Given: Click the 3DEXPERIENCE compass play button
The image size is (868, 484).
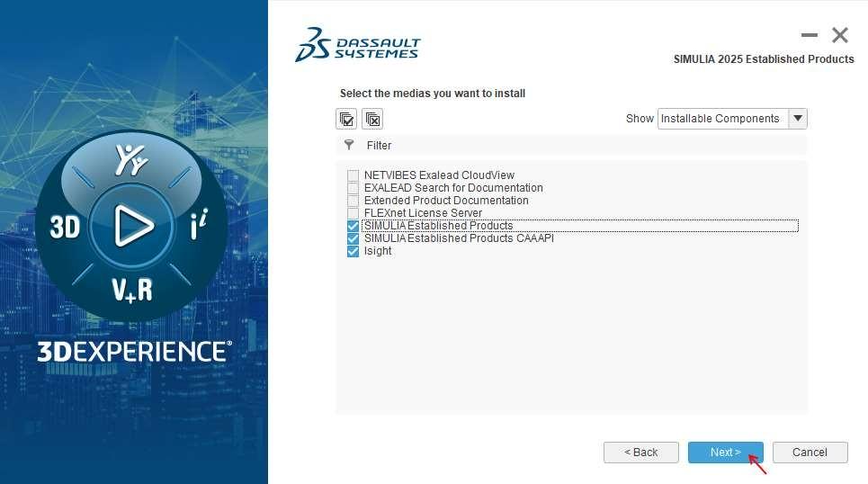Looking at the screenshot, I should [131, 226].
